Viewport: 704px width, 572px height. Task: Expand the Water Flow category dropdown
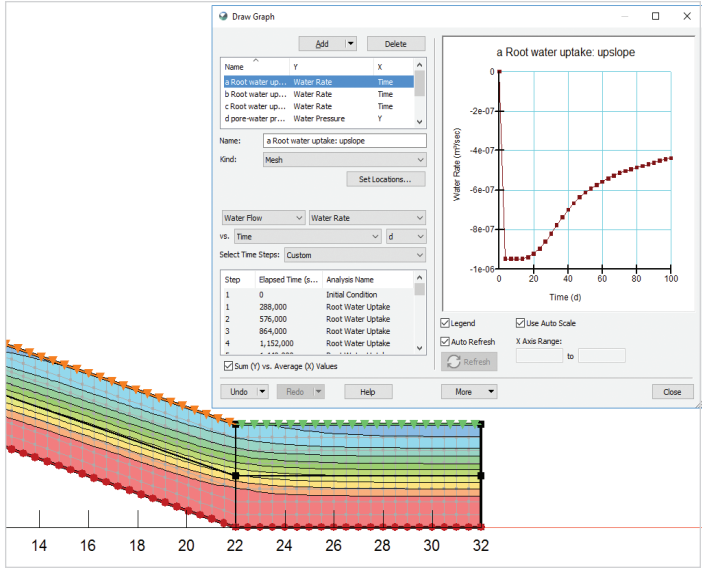[263, 217]
